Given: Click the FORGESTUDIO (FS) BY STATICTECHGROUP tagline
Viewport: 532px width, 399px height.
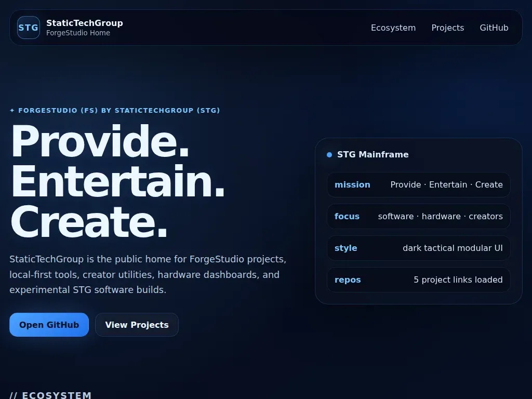Looking at the screenshot, I should pyautogui.click(x=119, y=111).
